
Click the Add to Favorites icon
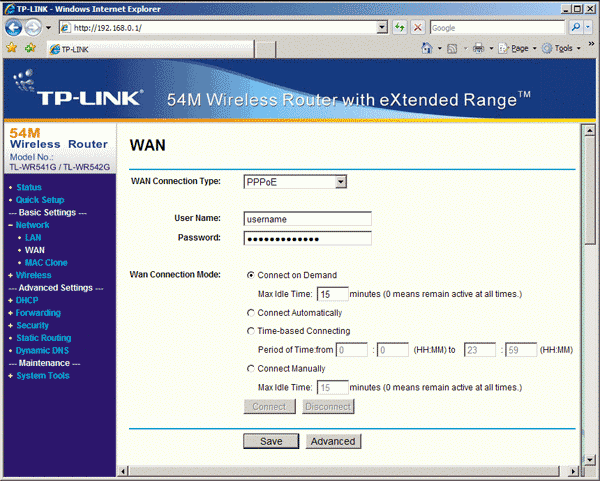tap(30, 48)
